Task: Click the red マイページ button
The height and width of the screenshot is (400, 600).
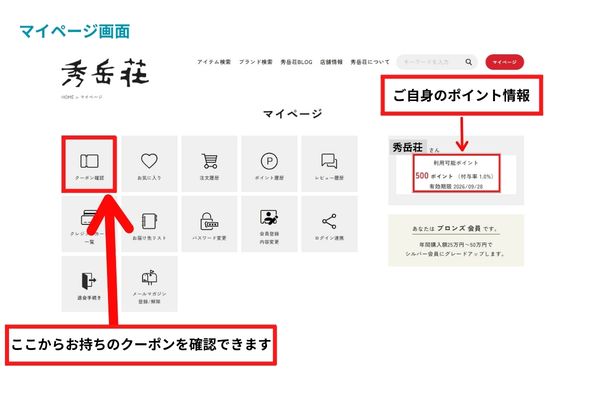Action: (504, 62)
